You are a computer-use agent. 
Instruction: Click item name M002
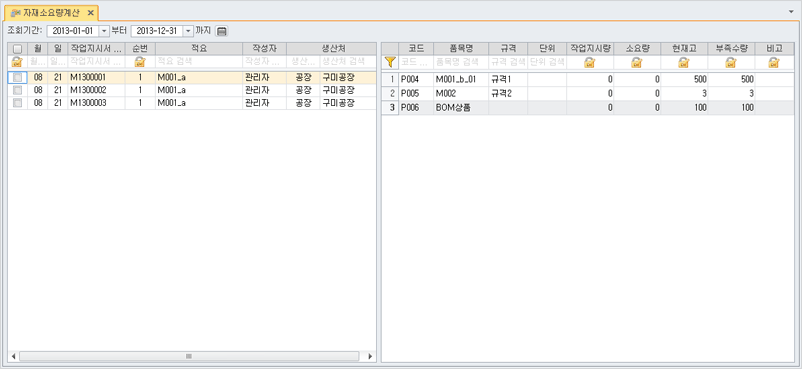click(460, 94)
